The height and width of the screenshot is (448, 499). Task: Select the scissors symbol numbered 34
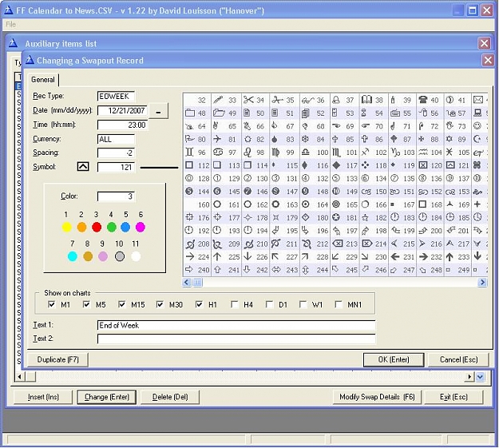(x=248, y=100)
